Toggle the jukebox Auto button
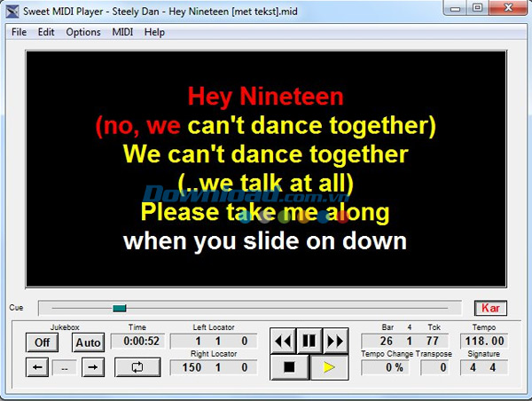Screen dimensions: 532x401 pos(88,342)
